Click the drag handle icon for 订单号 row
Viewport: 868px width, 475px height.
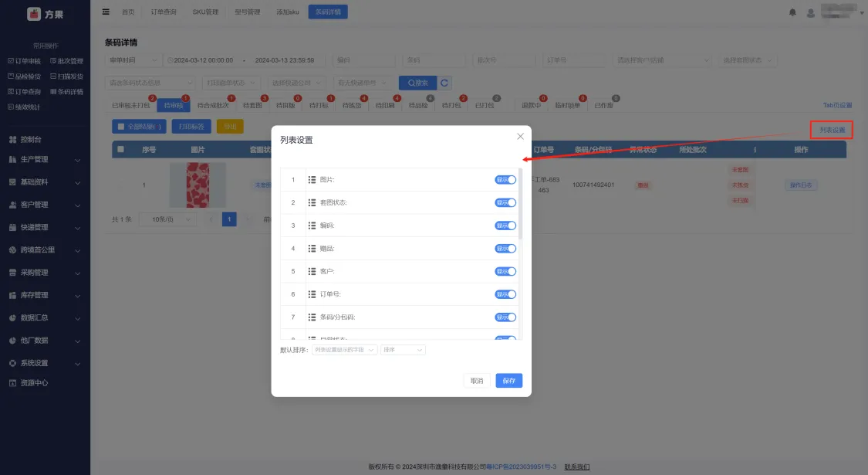312,294
